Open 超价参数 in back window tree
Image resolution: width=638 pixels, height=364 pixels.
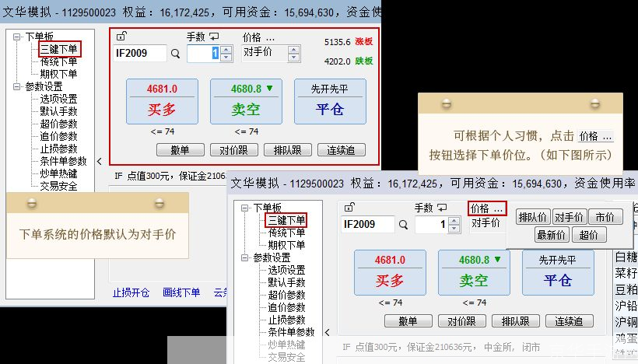point(58,124)
